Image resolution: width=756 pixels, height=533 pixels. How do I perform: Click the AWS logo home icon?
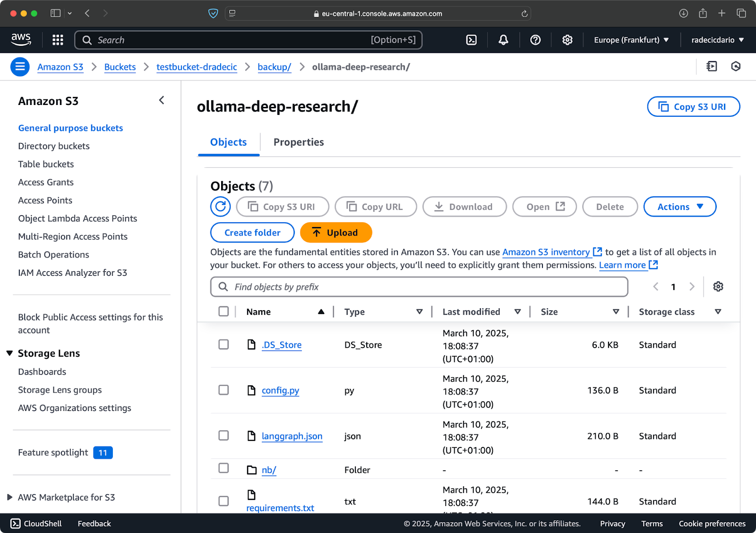tap(21, 40)
